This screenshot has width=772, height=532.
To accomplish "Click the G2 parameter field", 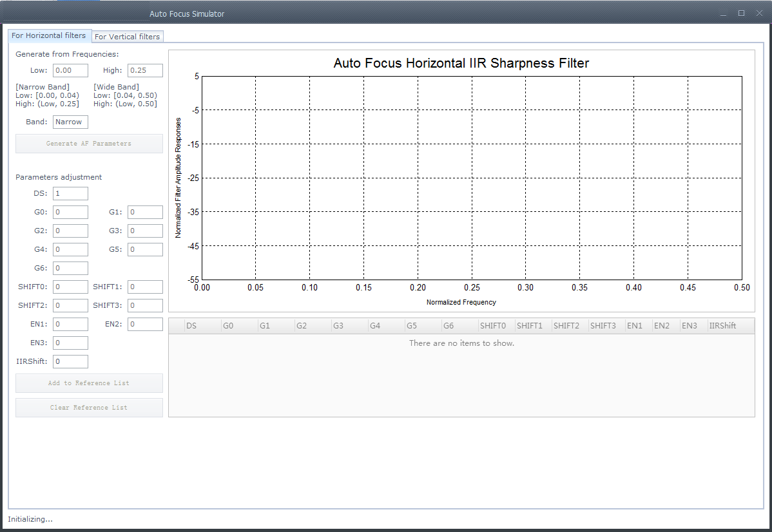I will [70, 231].
